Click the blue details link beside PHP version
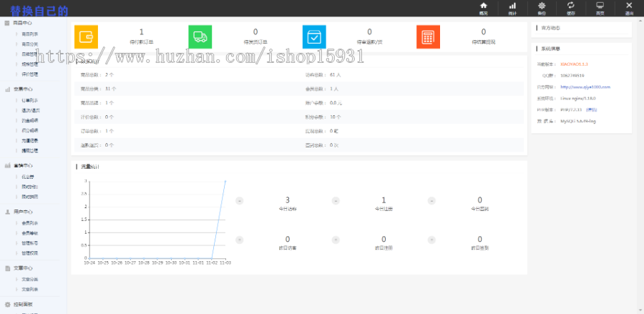The height and width of the screenshot is (314, 644). click(592, 109)
